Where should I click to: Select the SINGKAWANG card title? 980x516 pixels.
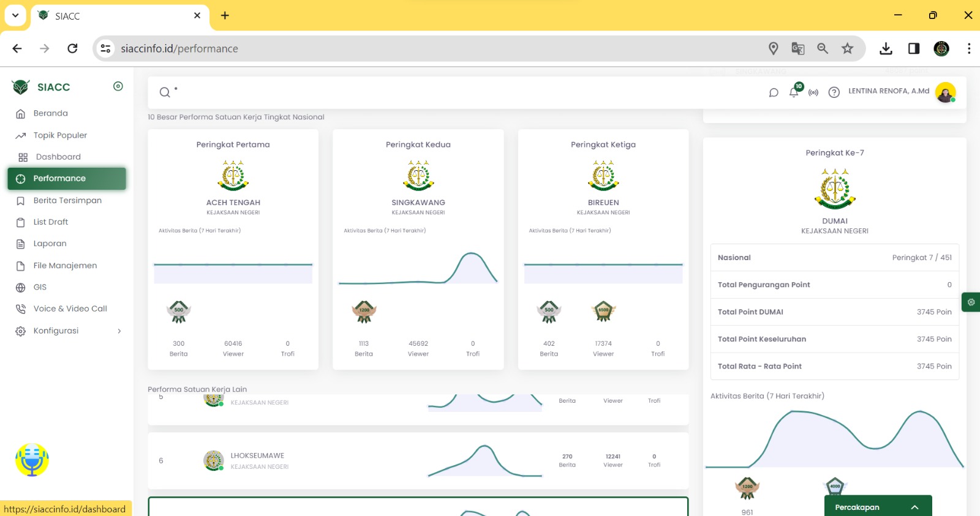418,203
